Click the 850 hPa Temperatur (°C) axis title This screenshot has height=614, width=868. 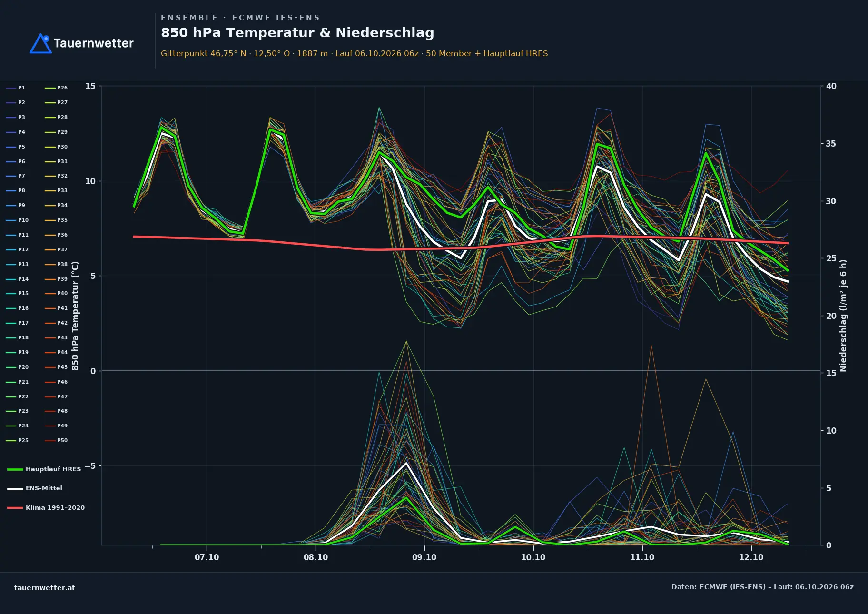(x=75, y=316)
